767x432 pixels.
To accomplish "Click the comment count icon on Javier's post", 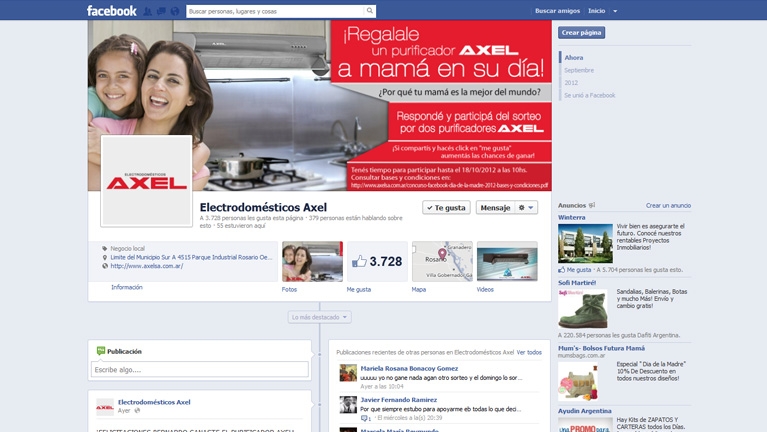I will pos(365,418).
